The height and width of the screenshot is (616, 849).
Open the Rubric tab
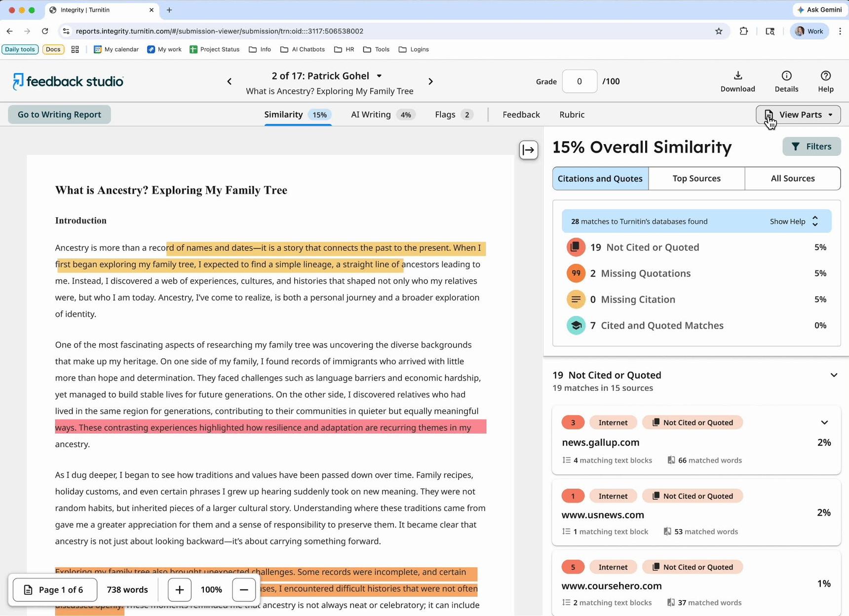[x=572, y=115]
